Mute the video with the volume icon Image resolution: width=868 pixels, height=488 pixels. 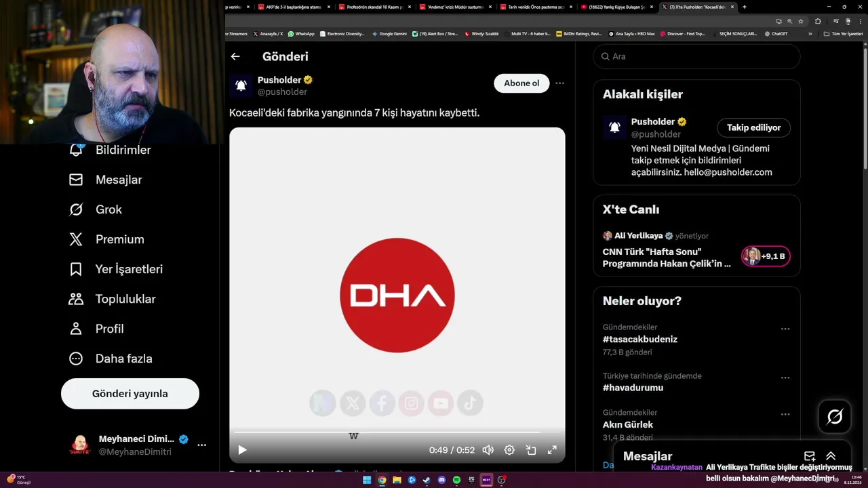pos(488,450)
